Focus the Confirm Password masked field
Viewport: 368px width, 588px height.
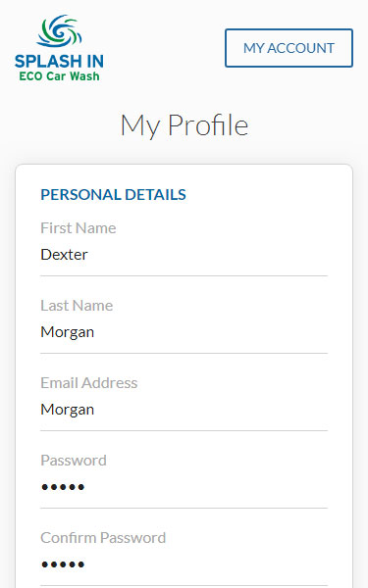pyautogui.click(x=184, y=564)
